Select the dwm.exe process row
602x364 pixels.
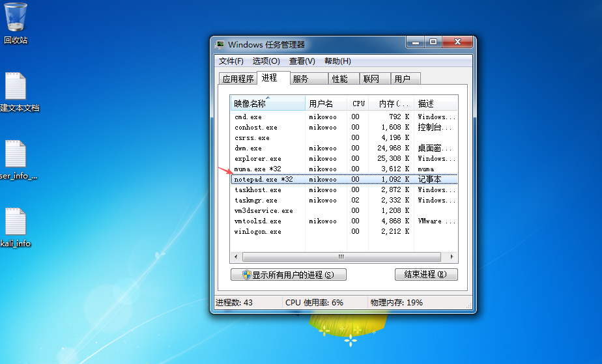tap(344, 148)
